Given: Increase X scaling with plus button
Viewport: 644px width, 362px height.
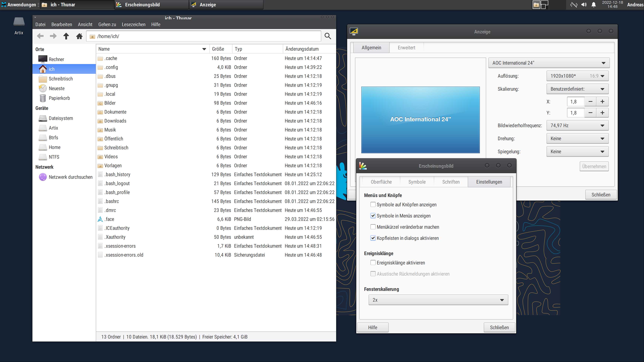Looking at the screenshot, I should pyautogui.click(x=602, y=102).
